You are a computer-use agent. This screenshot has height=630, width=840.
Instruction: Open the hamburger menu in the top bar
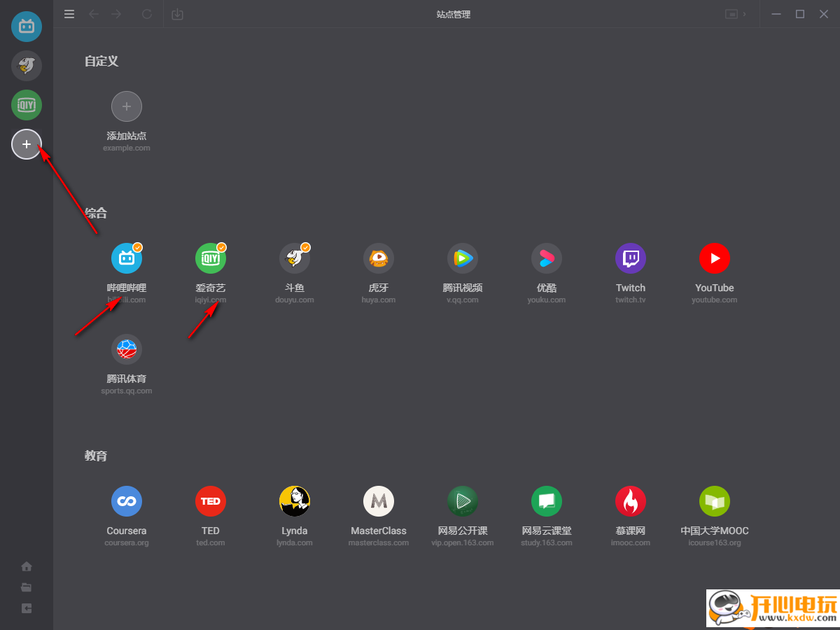tap(69, 14)
